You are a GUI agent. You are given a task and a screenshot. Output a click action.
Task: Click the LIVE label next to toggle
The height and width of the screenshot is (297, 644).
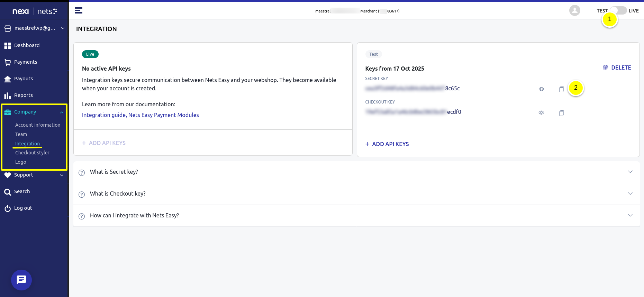point(634,11)
